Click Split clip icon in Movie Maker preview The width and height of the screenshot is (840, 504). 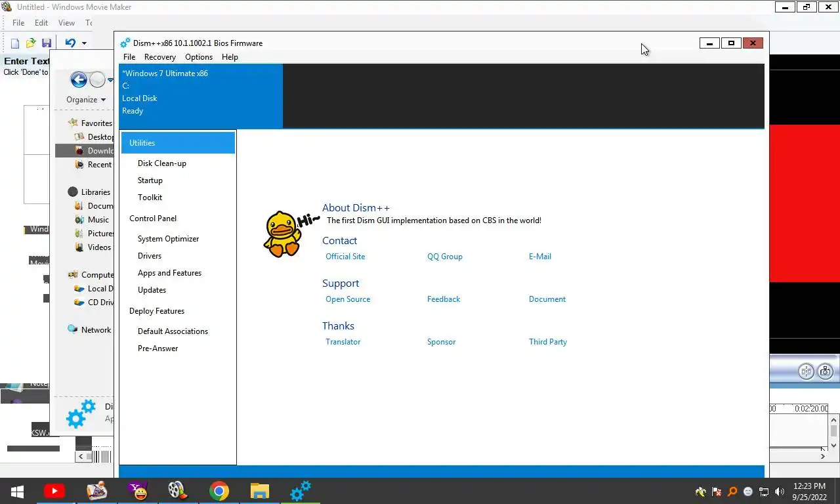point(806,371)
